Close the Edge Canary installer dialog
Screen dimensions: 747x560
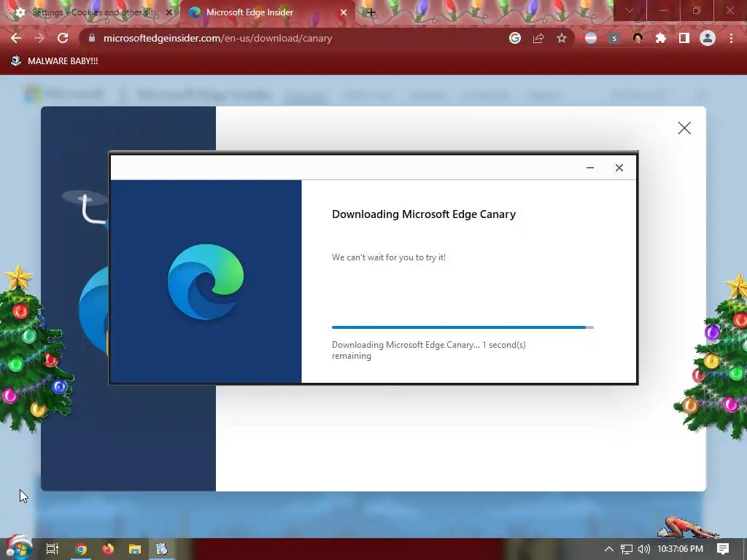(x=619, y=168)
